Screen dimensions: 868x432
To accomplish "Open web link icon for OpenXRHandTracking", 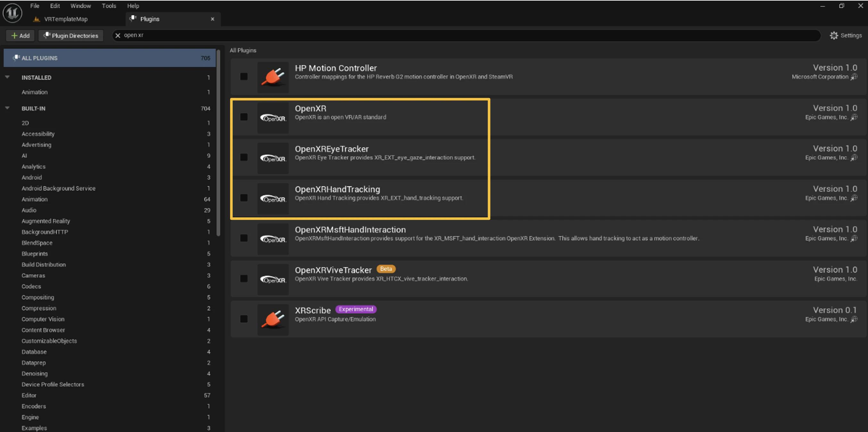I will coord(854,198).
